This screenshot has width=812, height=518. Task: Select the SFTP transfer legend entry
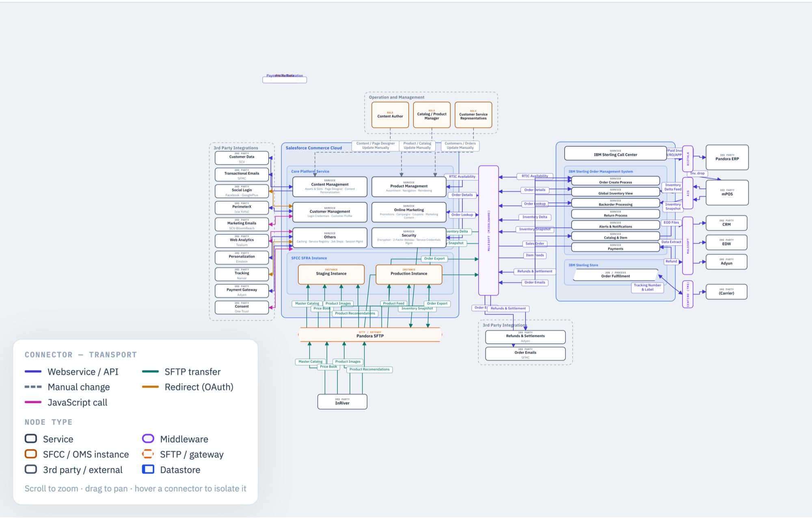tap(181, 372)
